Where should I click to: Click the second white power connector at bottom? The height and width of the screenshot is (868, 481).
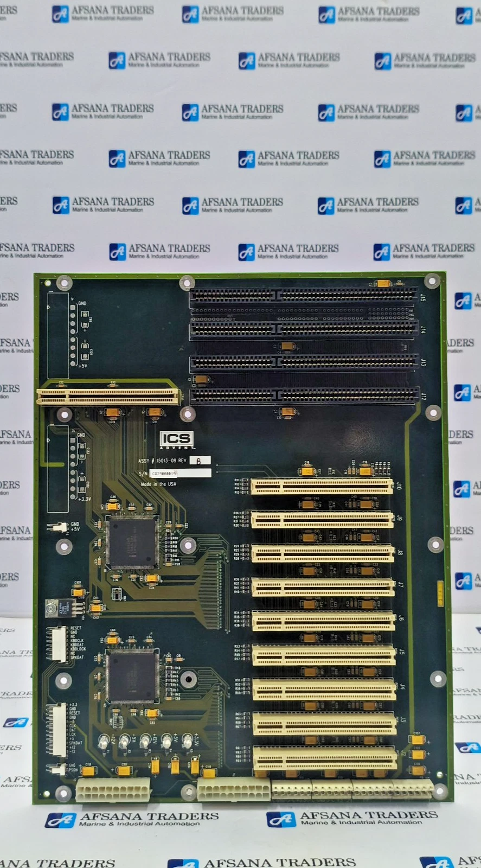pos(233,789)
